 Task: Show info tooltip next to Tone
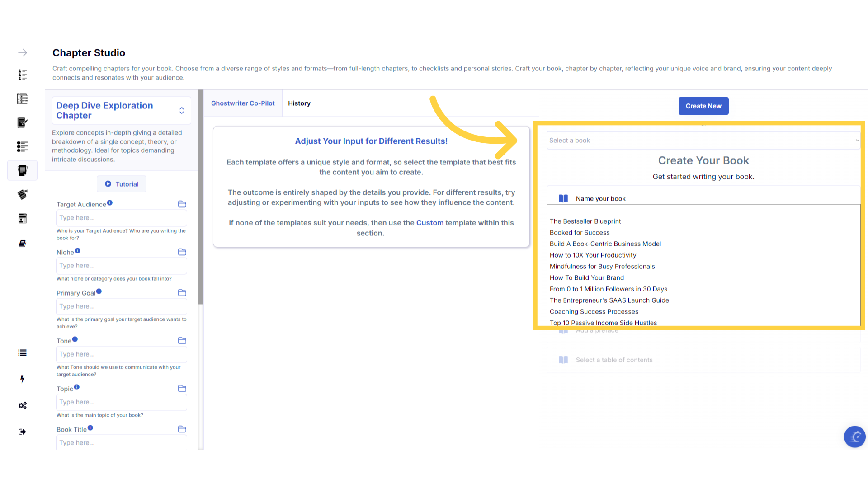(75, 339)
